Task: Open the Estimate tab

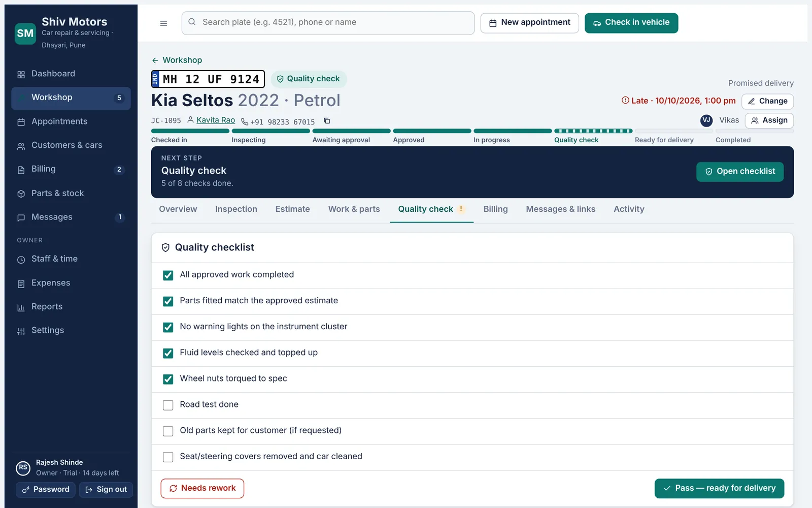Action: coord(292,209)
